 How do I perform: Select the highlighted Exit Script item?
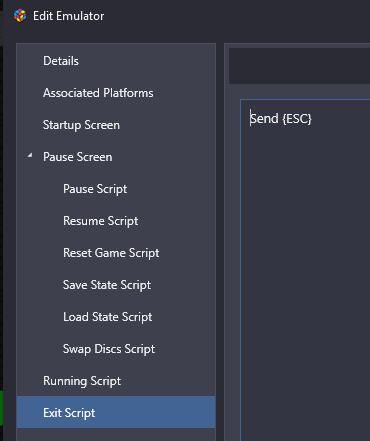[x=116, y=412]
